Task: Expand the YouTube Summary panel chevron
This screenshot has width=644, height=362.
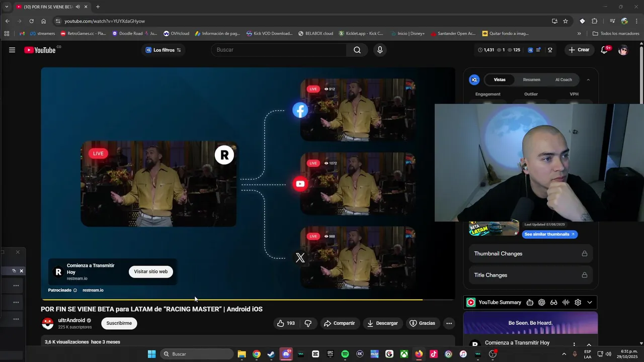Action: [590, 302]
